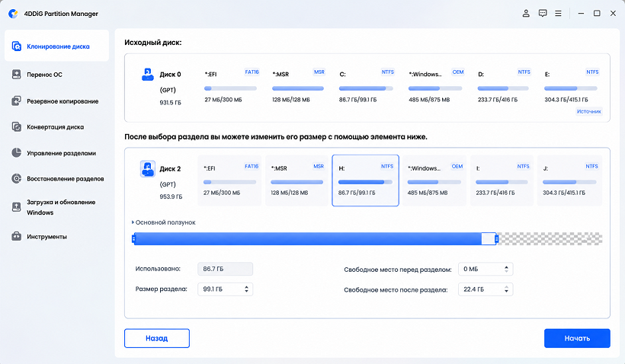This screenshot has width=625, height=364.
Task: Click the blue partition size bar
Action: 308,239
